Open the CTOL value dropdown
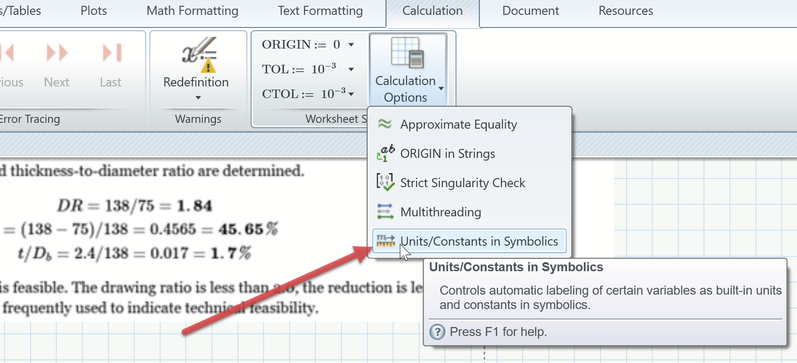This screenshot has width=797, height=363. [351, 94]
